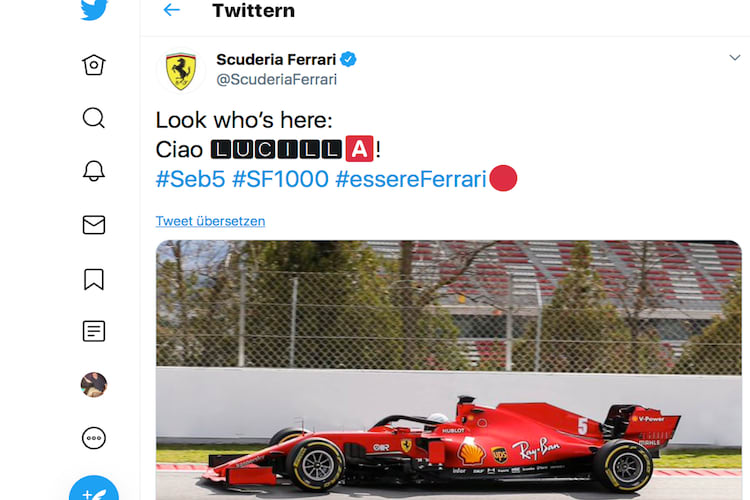Open Notifications bell icon

(x=94, y=171)
